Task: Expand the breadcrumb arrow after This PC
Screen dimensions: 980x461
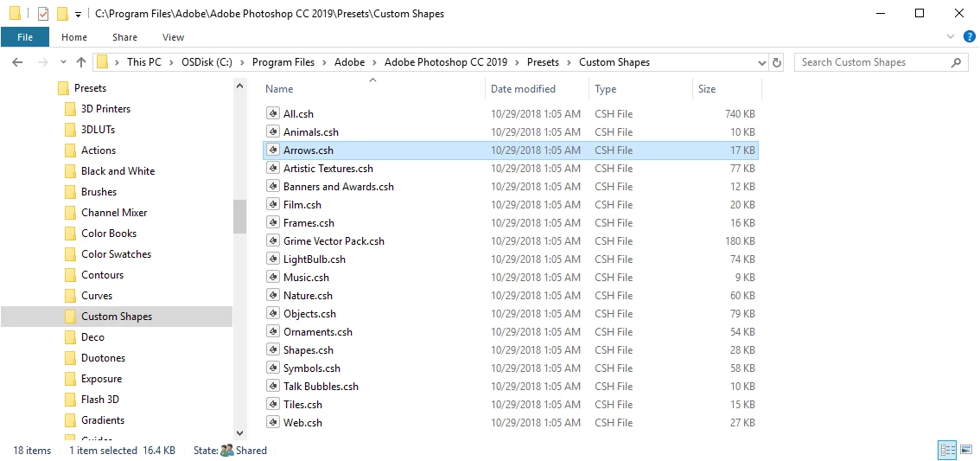Action: tap(172, 62)
